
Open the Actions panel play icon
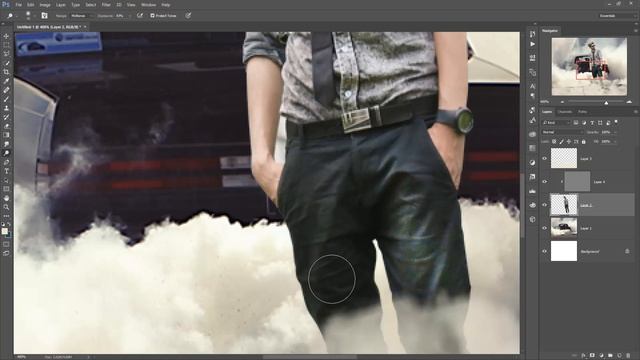tap(532, 44)
